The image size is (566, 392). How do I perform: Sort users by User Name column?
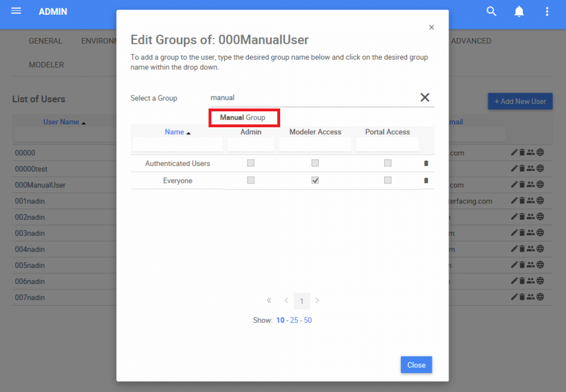click(x=61, y=122)
